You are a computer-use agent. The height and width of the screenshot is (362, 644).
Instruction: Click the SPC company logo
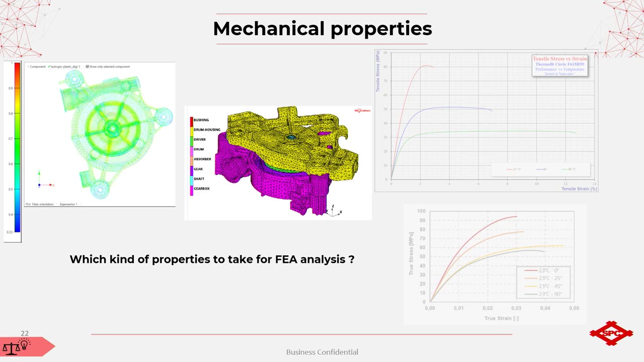click(611, 333)
